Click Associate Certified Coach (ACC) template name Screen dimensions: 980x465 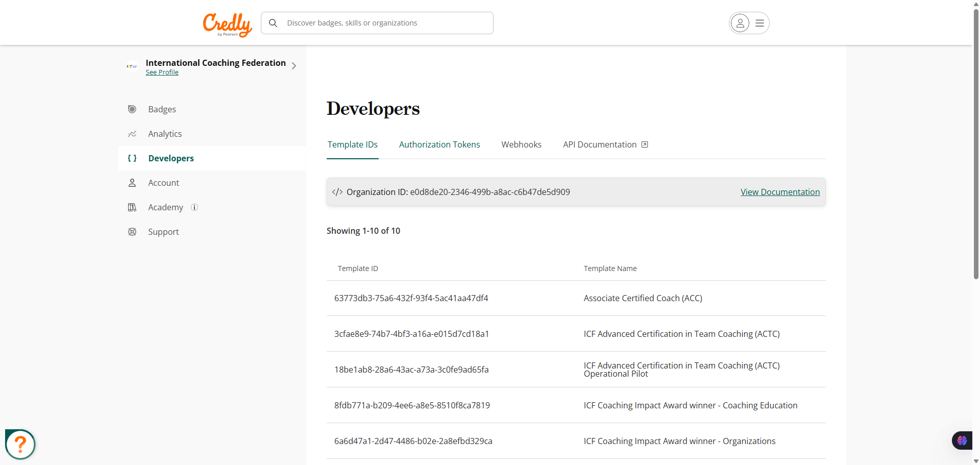(643, 298)
